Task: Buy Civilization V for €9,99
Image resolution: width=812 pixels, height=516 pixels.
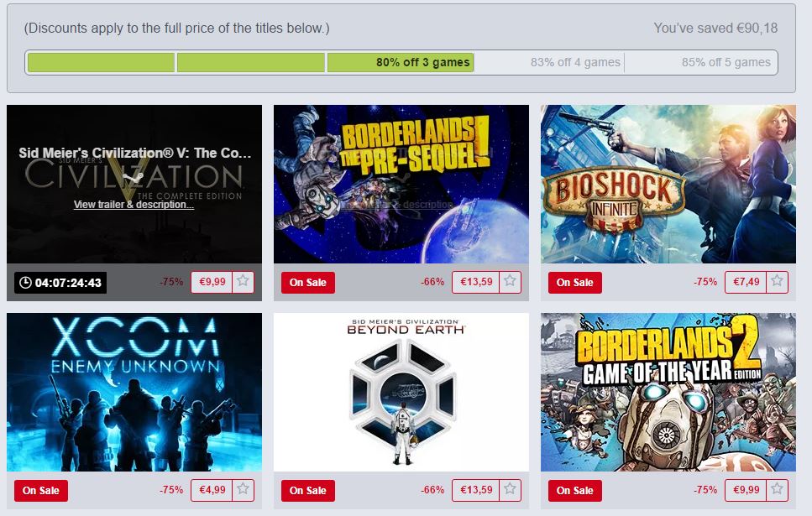Action: (212, 282)
